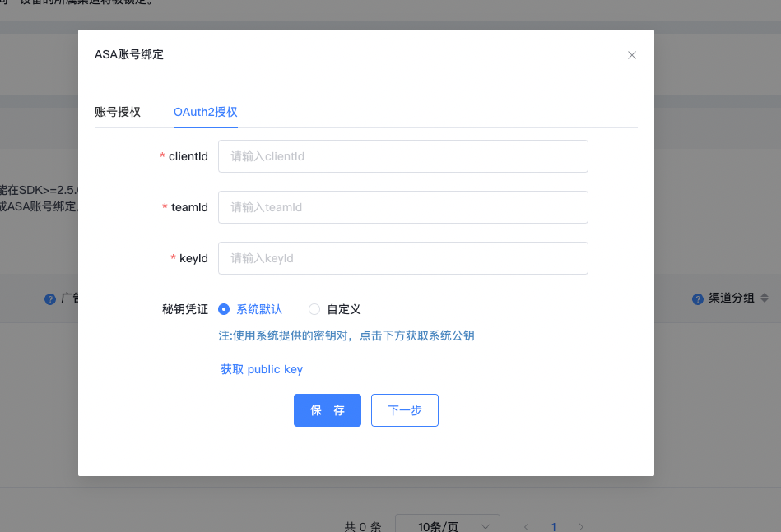Click the 注:使用系统提供的密钥对 note text
Screen dimensions: 781x532
(x=346, y=336)
